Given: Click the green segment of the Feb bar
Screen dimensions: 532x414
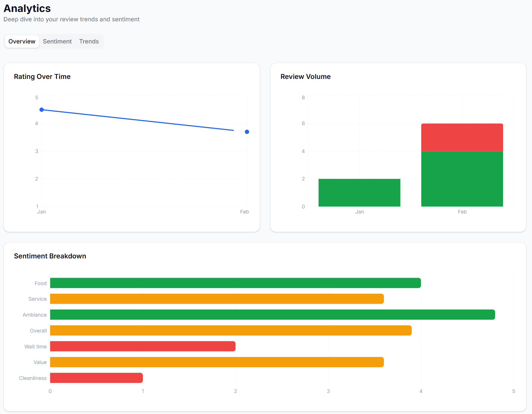Looking at the screenshot, I should point(462,179).
